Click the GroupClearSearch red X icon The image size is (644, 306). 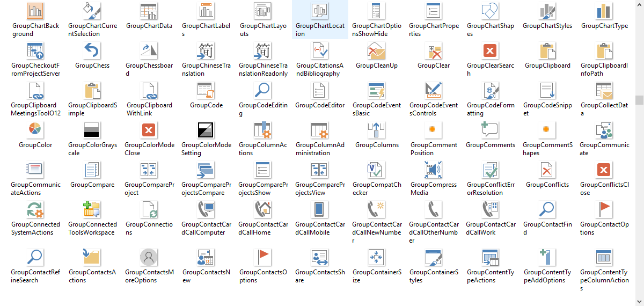coord(491,51)
